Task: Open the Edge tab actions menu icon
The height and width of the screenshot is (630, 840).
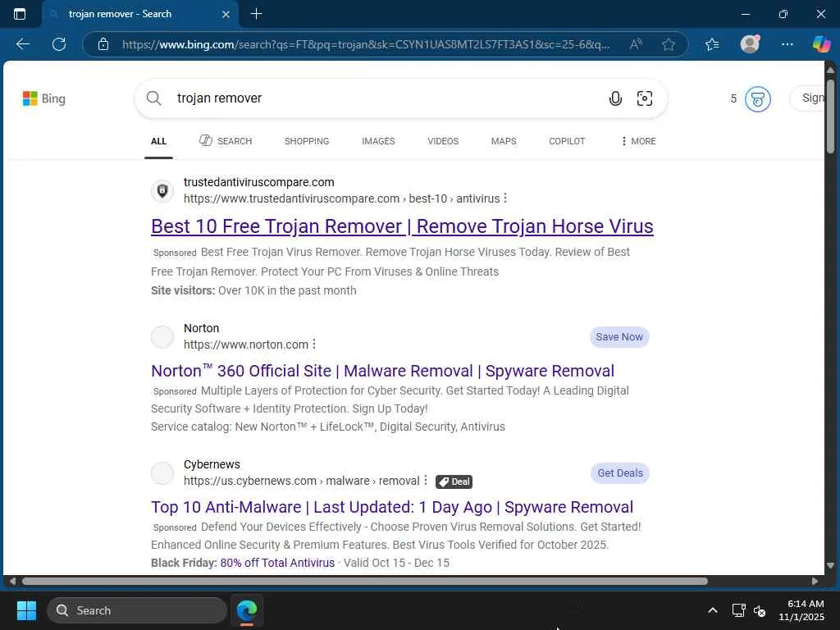Action: (x=20, y=14)
